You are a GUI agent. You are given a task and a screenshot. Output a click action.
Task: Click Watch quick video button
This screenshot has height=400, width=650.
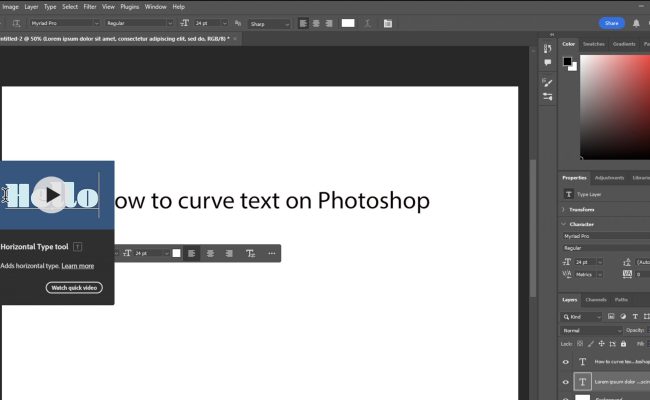(74, 288)
